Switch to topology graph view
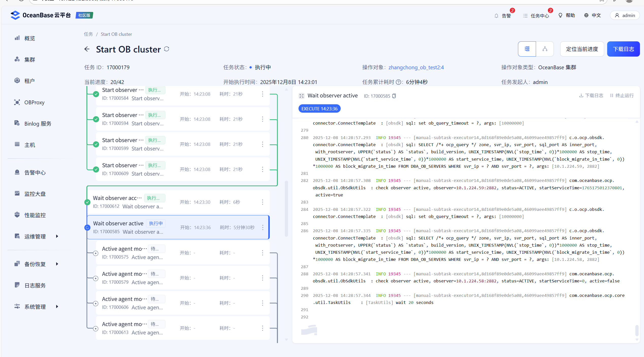 pos(545,49)
